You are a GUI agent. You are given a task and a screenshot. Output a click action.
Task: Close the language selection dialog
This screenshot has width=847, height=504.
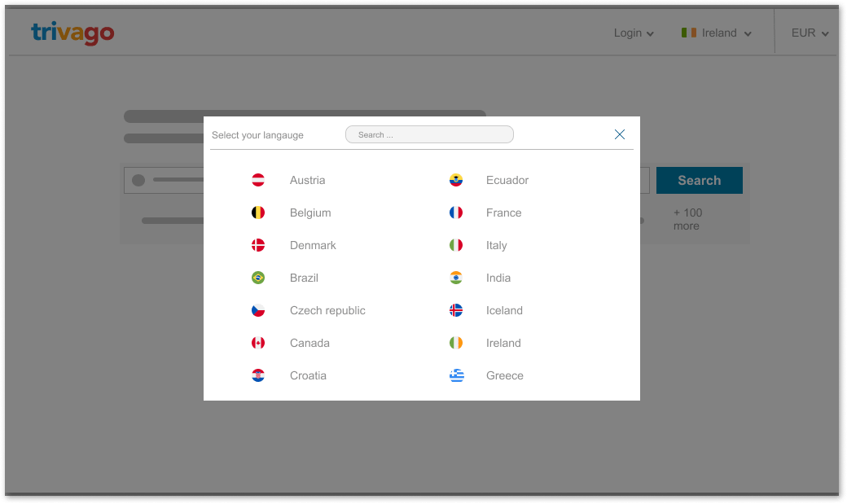pyautogui.click(x=620, y=134)
